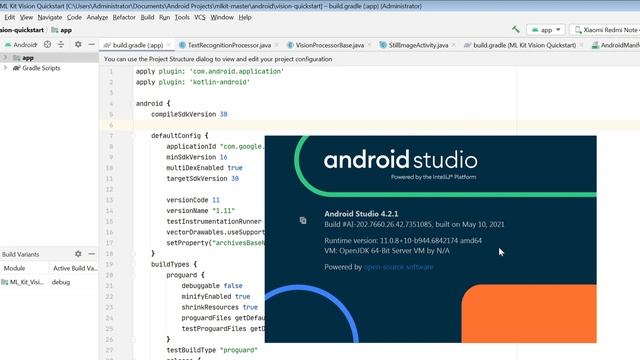Click the targetSdkVersion 30 line

[x=202, y=178]
